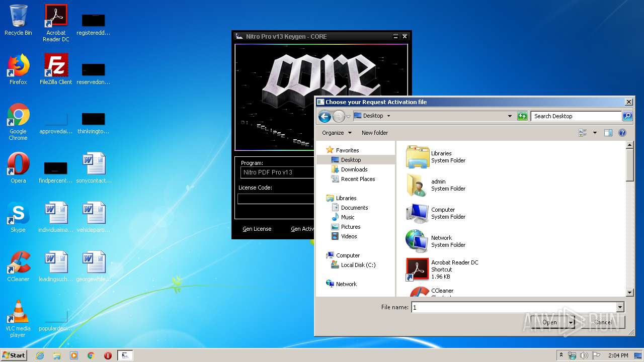644x362 pixels.
Task: Click Gen Activation in keygen window
Action: point(302,229)
